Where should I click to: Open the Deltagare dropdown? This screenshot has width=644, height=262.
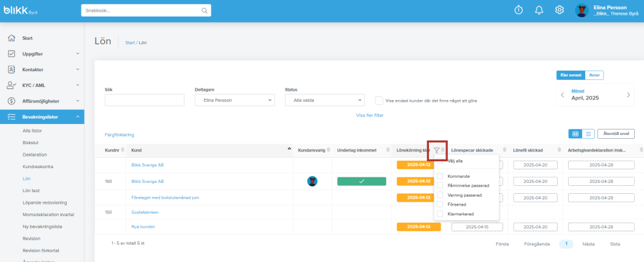tap(235, 100)
